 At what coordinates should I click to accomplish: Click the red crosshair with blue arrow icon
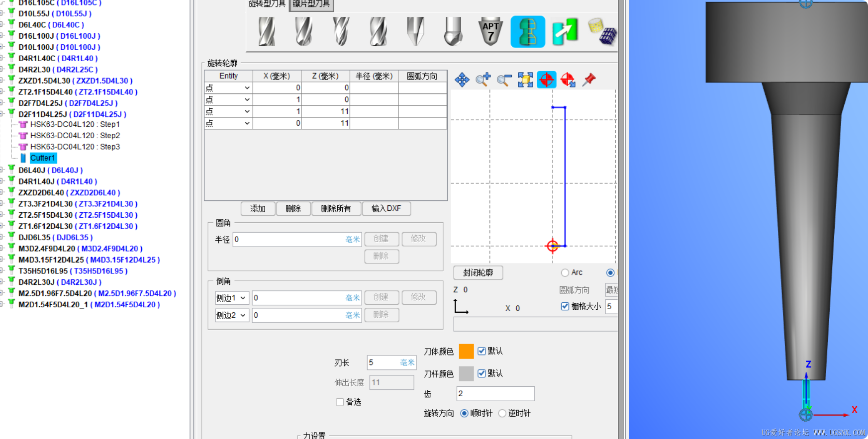[x=568, y=80]
